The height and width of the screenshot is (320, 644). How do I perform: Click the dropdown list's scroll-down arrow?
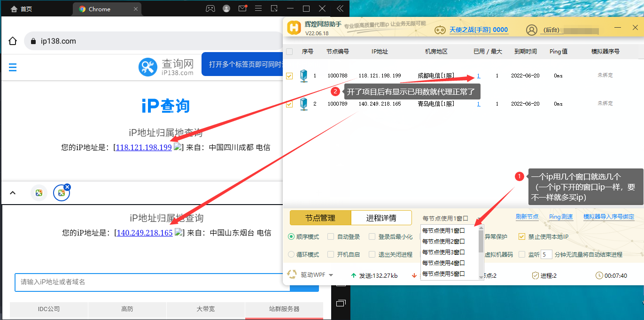click(x=481, y=277)
